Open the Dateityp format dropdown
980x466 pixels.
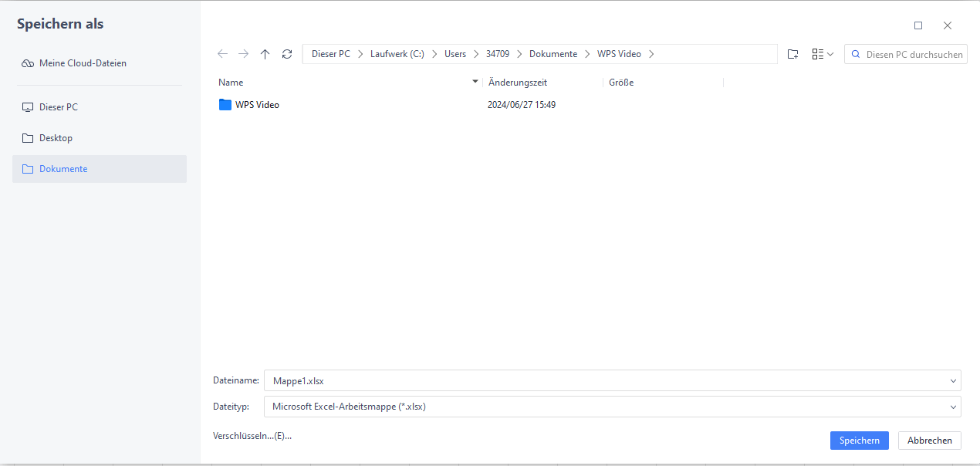click(954, 406)
